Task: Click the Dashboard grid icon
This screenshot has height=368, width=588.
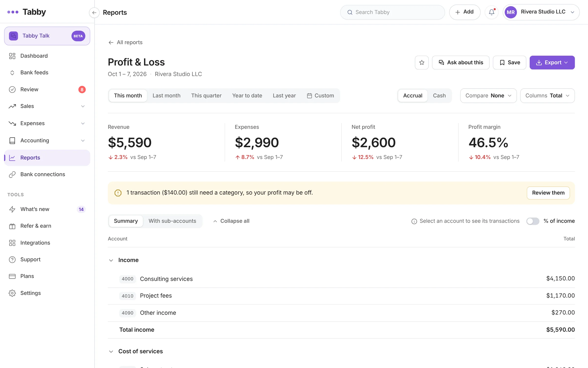Action: click(12, 56)
